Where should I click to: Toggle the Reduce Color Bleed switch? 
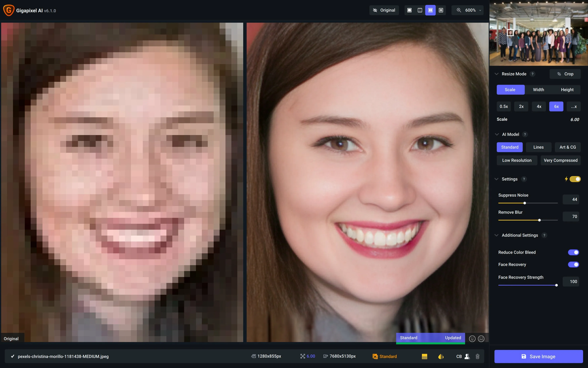(x=573, y=252)
